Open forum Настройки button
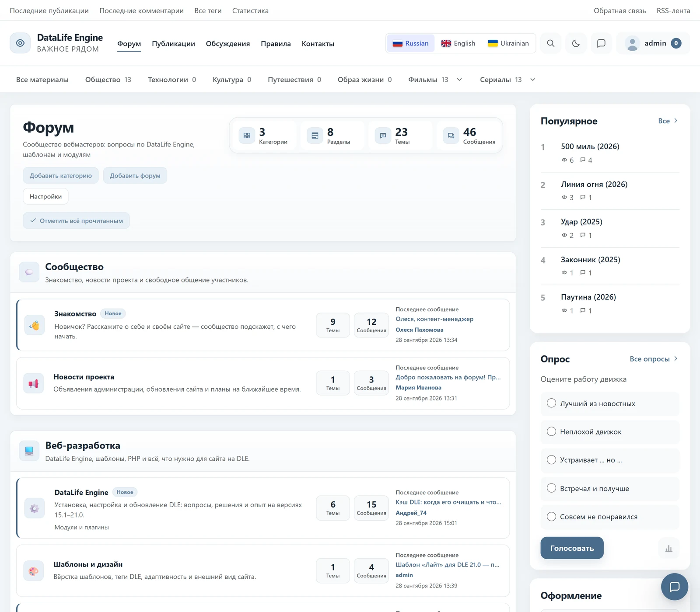700x612 pixels. [x=45, y=196]
